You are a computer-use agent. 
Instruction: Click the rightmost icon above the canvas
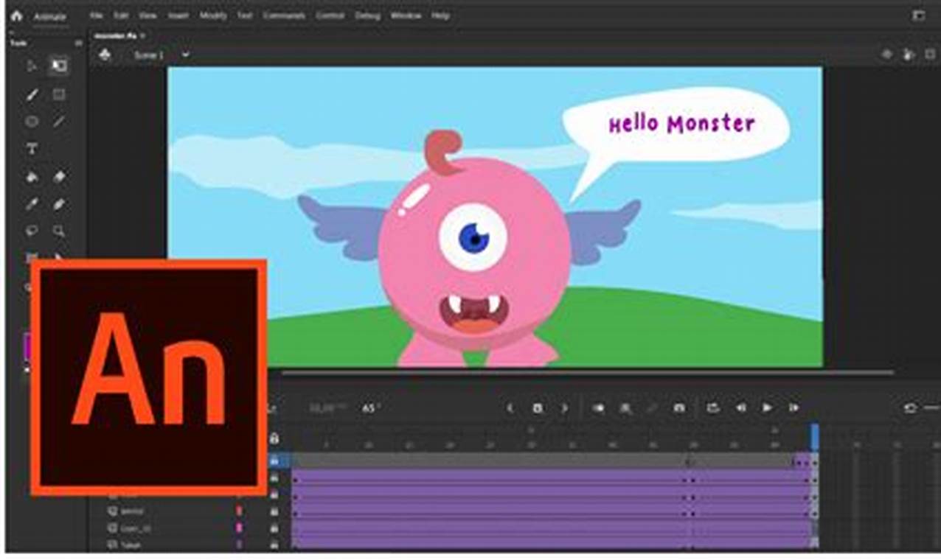pyautogui.click(x=929, y=55)
